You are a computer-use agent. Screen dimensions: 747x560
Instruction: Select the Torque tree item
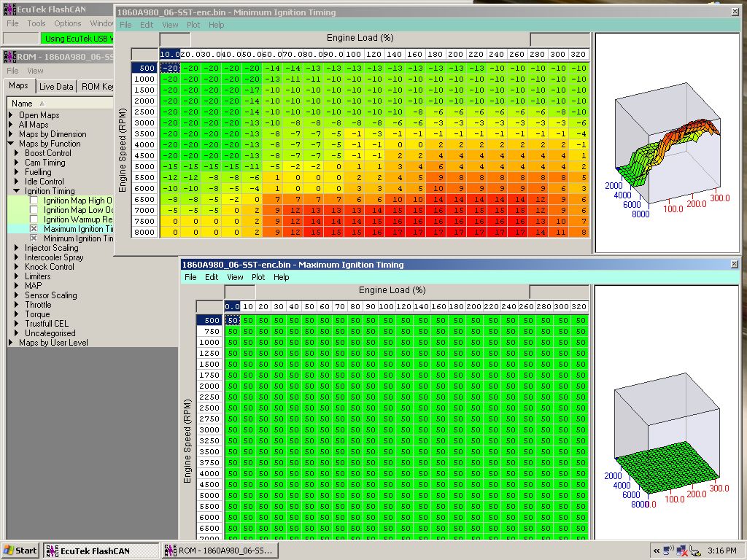[x=37, y=314]
